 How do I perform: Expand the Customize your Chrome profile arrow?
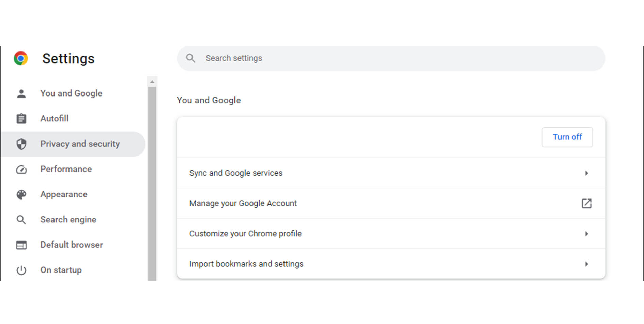click(x=586, y=234)
